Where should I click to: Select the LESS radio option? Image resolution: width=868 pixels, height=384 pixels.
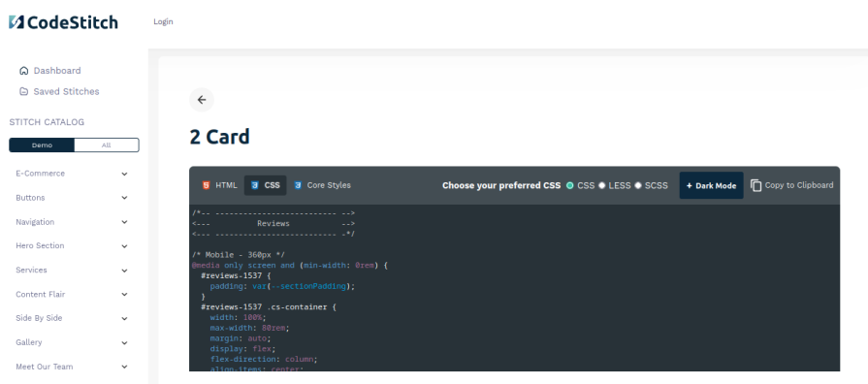point(601,186)
